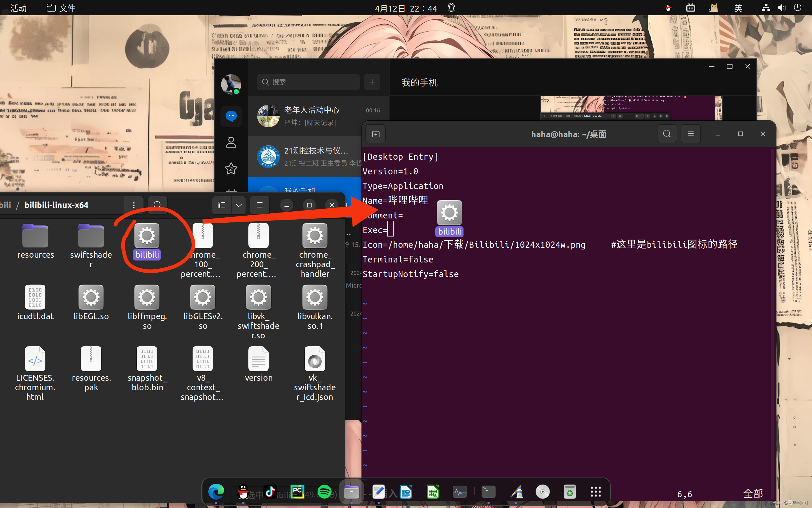
Task: Open the 21测控技术与仪 group chat
Action: tap(305, 157)
